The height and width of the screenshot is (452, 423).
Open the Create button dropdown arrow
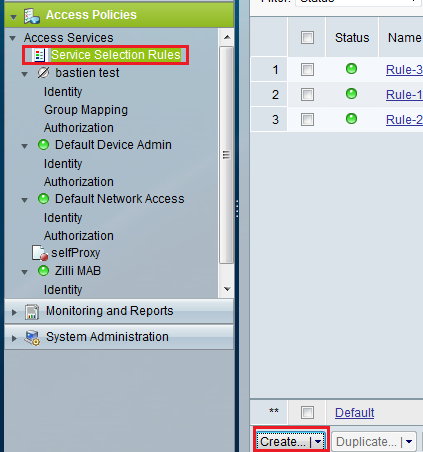click(x=318, y=442)
